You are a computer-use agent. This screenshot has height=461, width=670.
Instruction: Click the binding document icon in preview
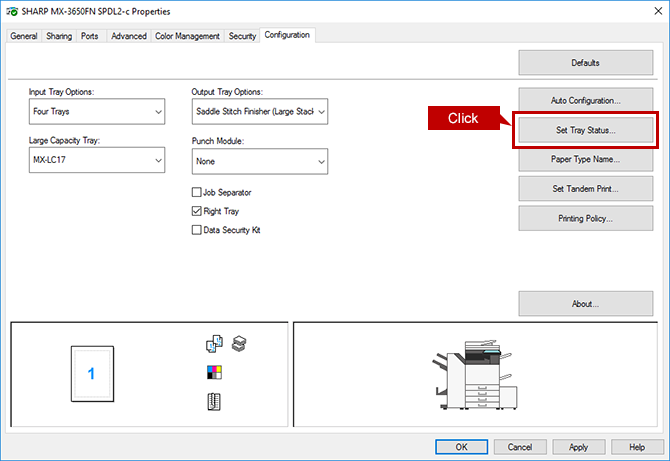click(x=214, y=402)
